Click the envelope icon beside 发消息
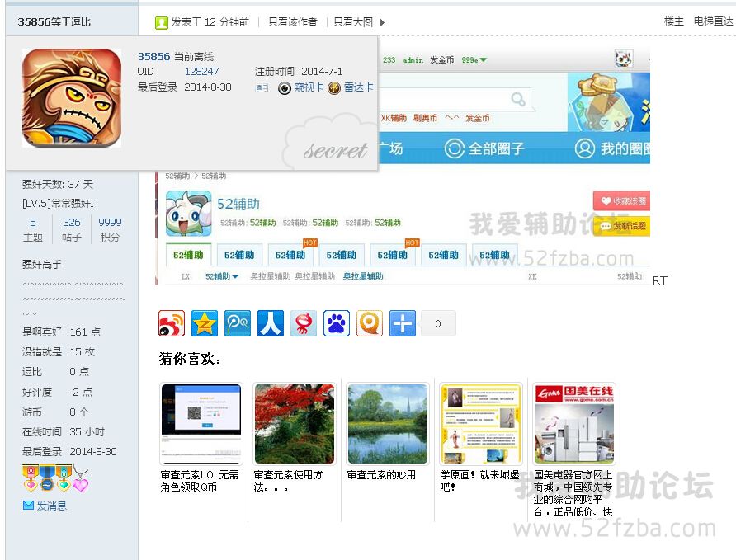The height and width of the screenshot is (560, 736). click(28, 505)
